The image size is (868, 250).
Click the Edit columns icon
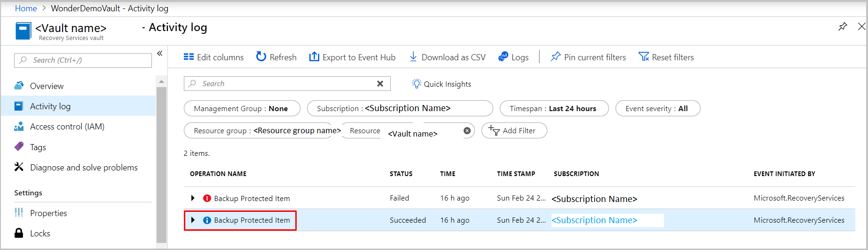189,57
